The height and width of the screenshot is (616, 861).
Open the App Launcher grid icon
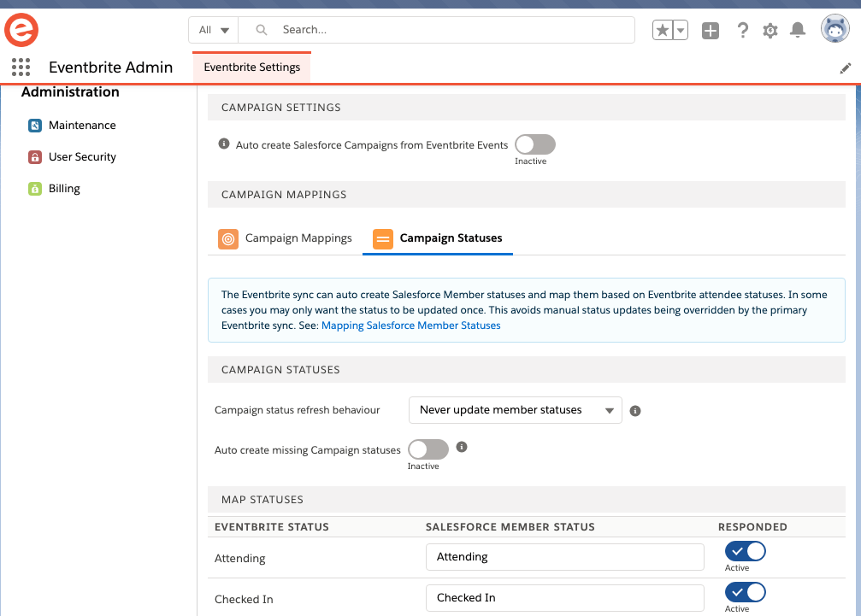21,67
